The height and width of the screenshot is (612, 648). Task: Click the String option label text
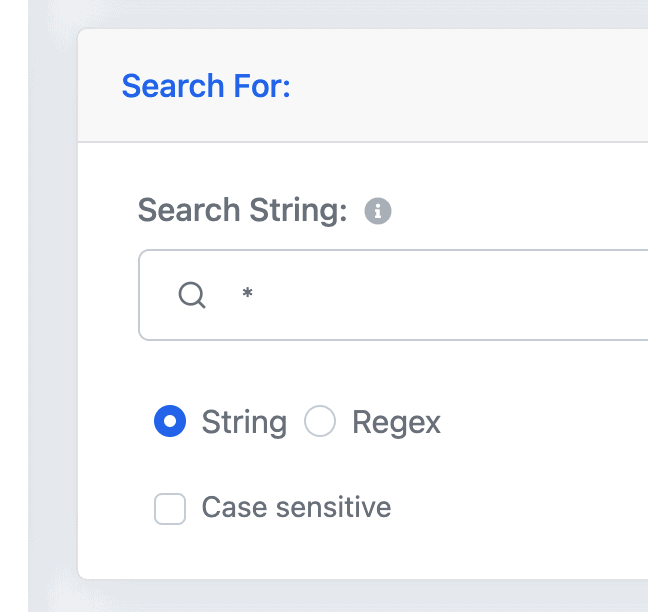click(244, 423)
